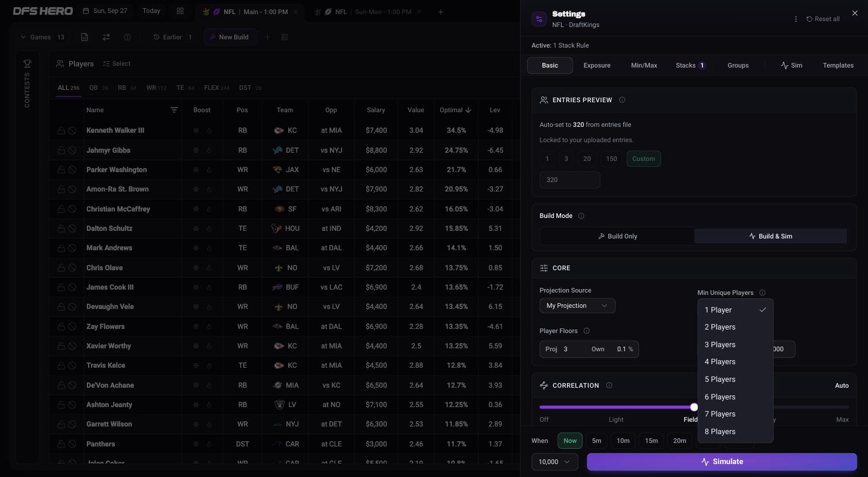Expand the Games 13 selector
868x477 pixels.
43,37
